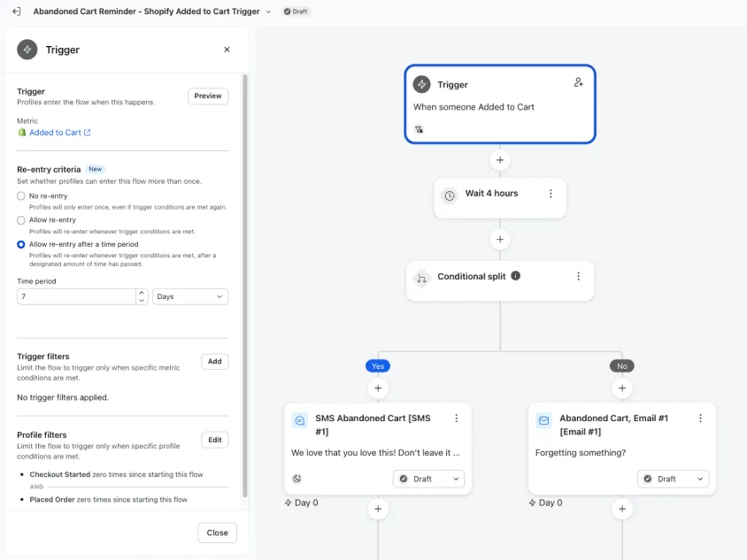Click the plus button below the SMS card
The width and height of the screenshot is (747, 560).
[x=378, y=509]
